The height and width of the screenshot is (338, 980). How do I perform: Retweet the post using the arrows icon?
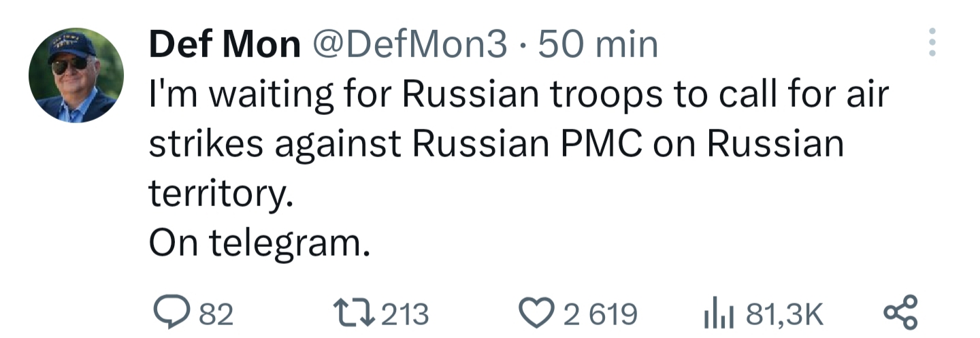tap(355, 314)
